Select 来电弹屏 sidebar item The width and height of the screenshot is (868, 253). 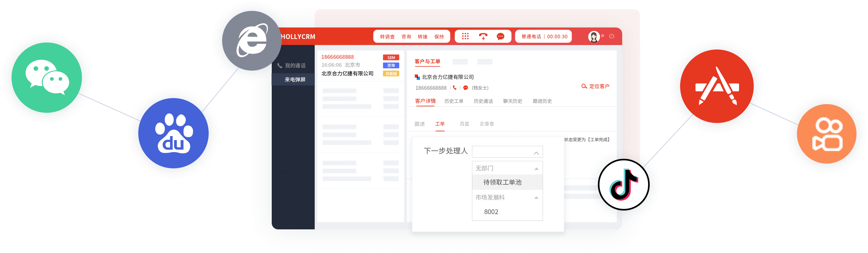293,80
